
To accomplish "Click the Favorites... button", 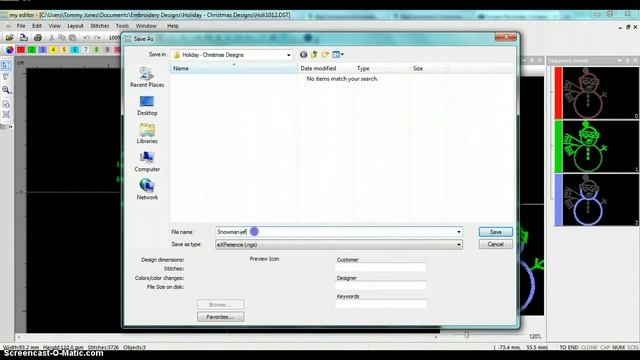I will coord(220,317).
